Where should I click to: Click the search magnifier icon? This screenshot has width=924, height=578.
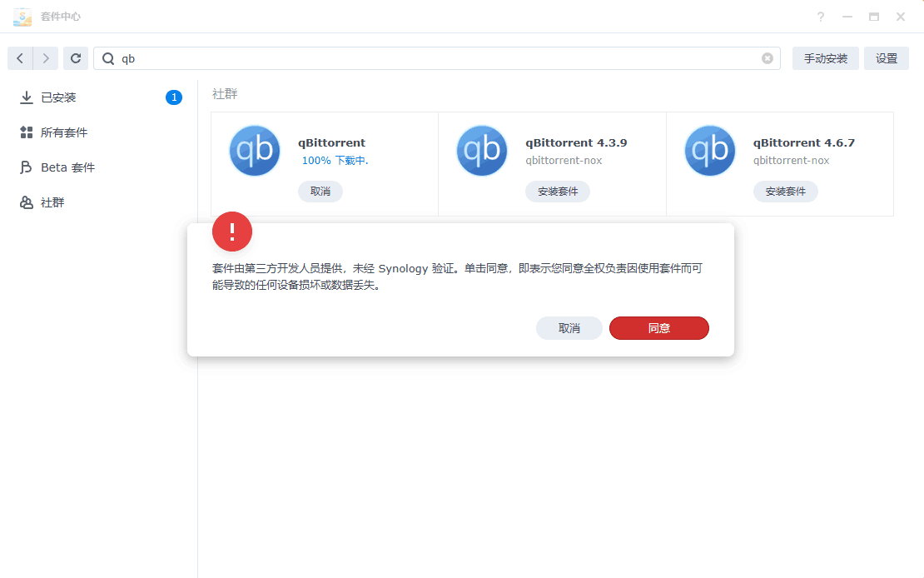[108, 58]
